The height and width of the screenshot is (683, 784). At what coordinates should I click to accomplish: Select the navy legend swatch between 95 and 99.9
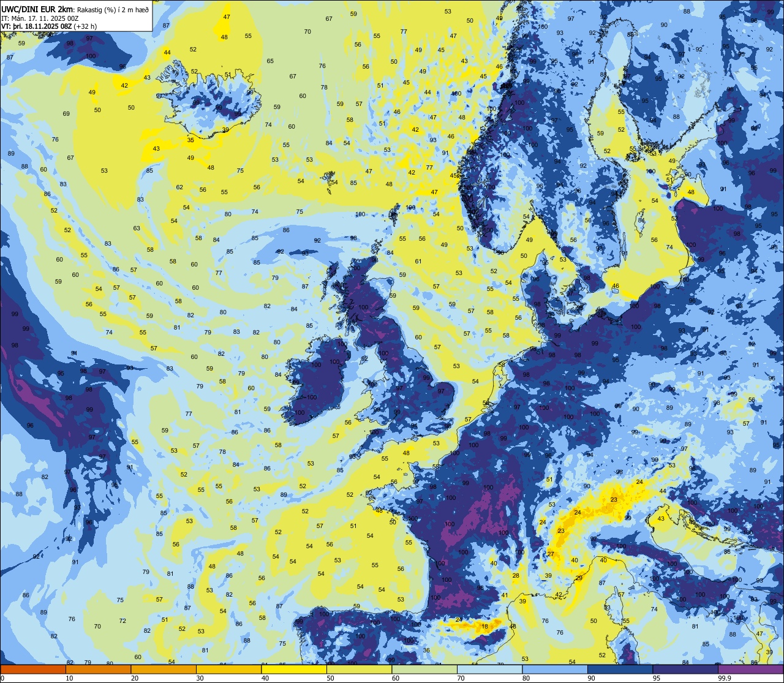click(685, 669)
